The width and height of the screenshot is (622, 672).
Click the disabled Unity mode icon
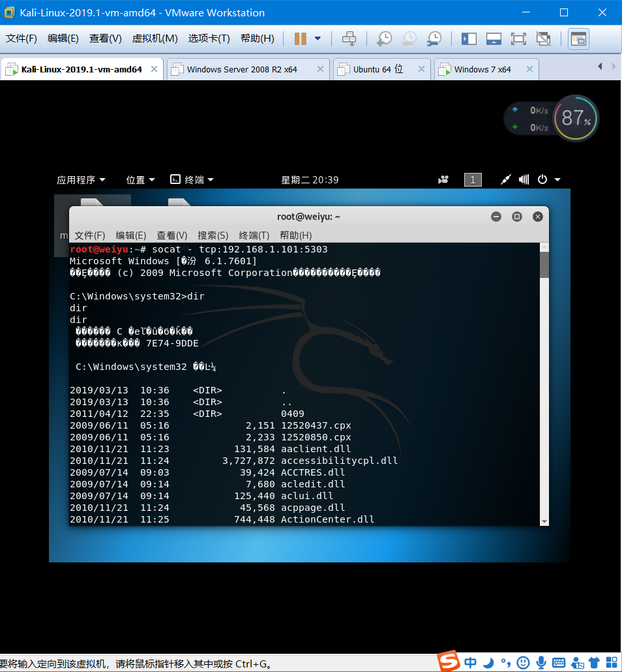(544, 39)
